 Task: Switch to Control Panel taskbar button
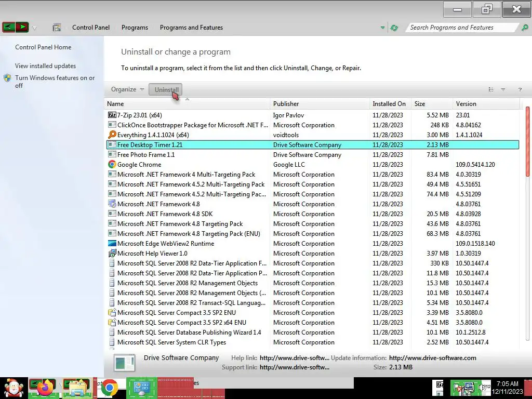141,388
